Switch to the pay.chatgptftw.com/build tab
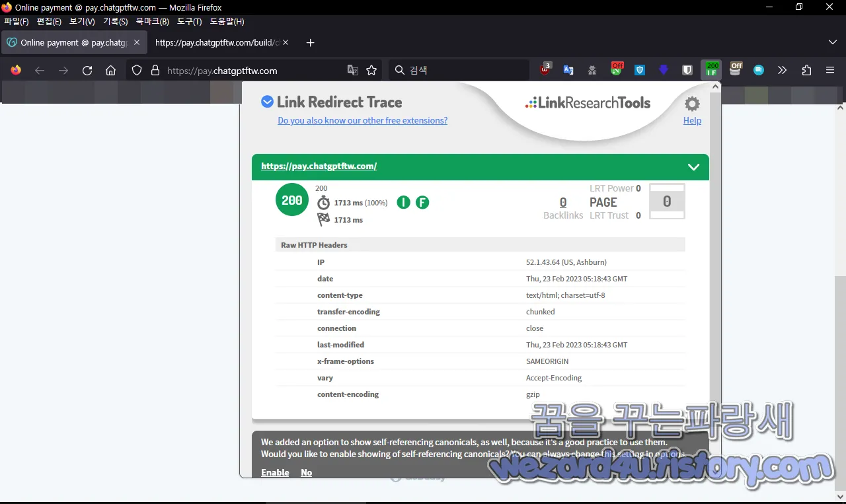 (221, 42)
